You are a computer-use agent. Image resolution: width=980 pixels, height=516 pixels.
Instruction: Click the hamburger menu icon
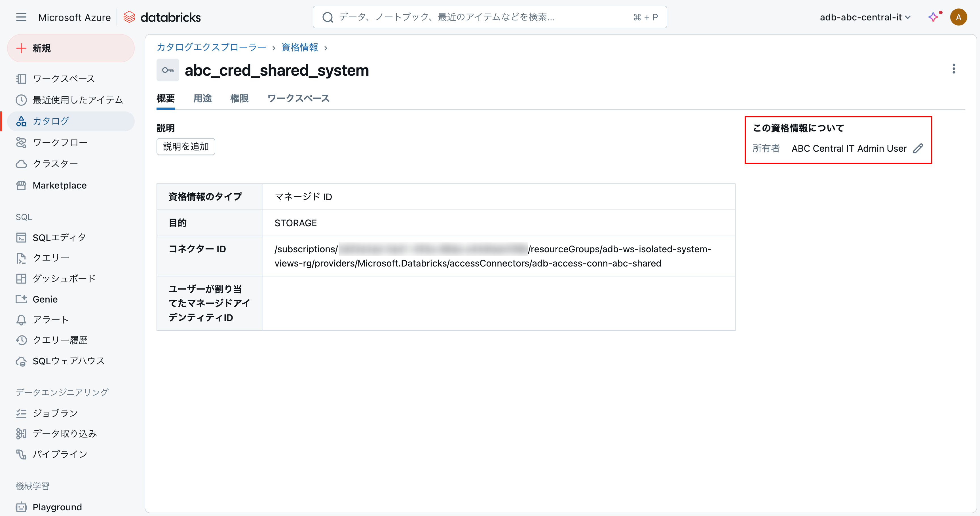[x=21, y=17]
